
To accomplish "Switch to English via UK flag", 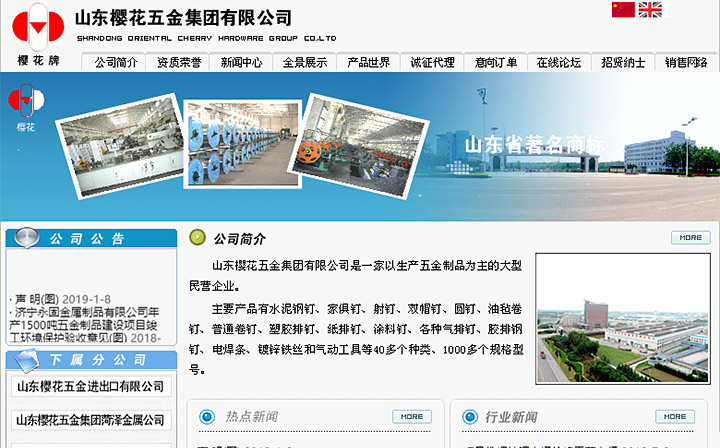I will [x=650, y=10].
